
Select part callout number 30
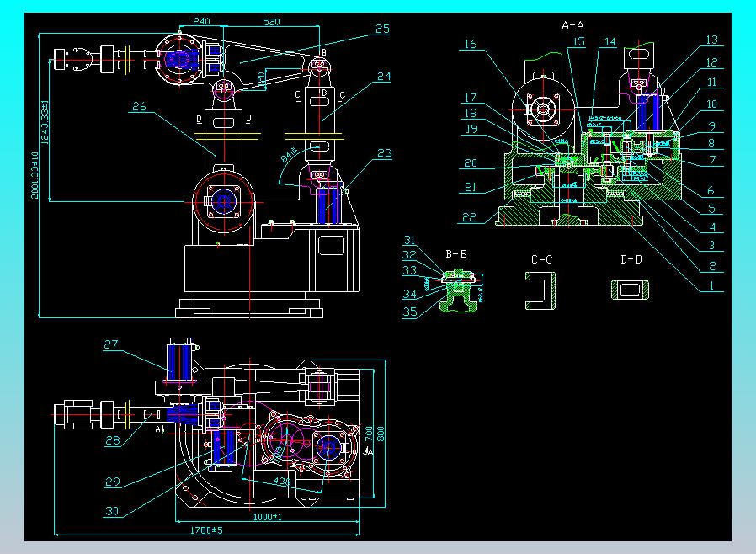pyautogui.click(x=111, y=511)
